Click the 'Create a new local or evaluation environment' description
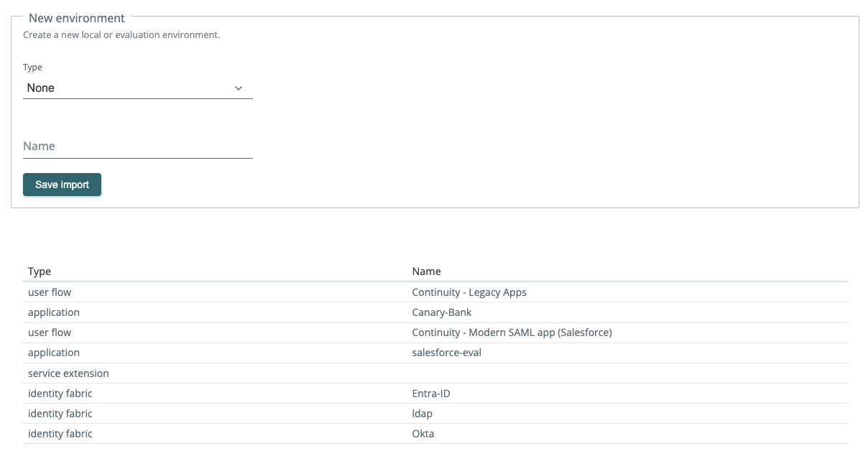868x461 pixels. tap(121, 34)
